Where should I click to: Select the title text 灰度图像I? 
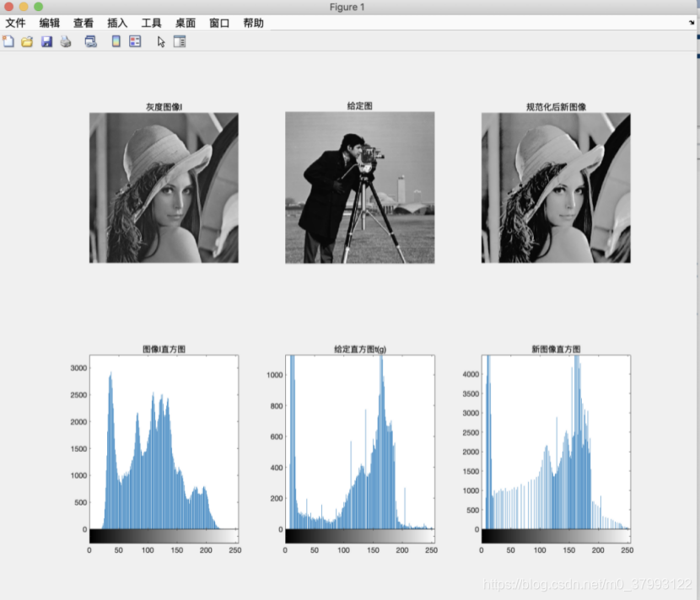pos(164,107)
